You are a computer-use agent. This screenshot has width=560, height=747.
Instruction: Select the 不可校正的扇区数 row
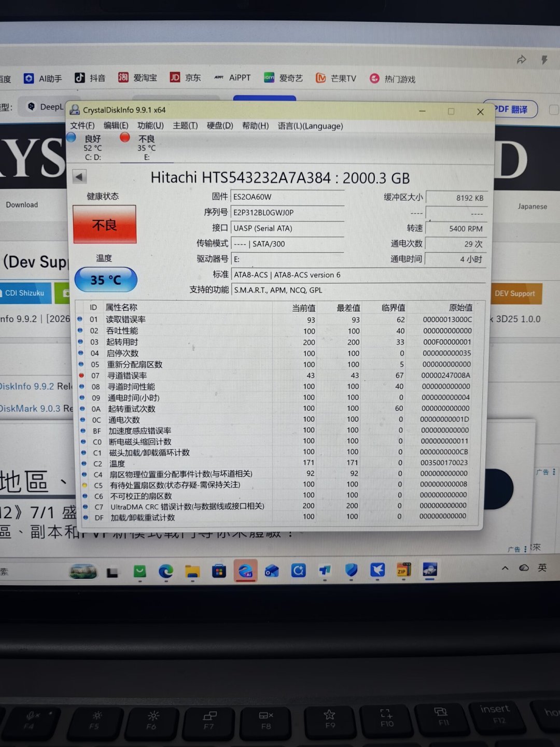[277, 495]
